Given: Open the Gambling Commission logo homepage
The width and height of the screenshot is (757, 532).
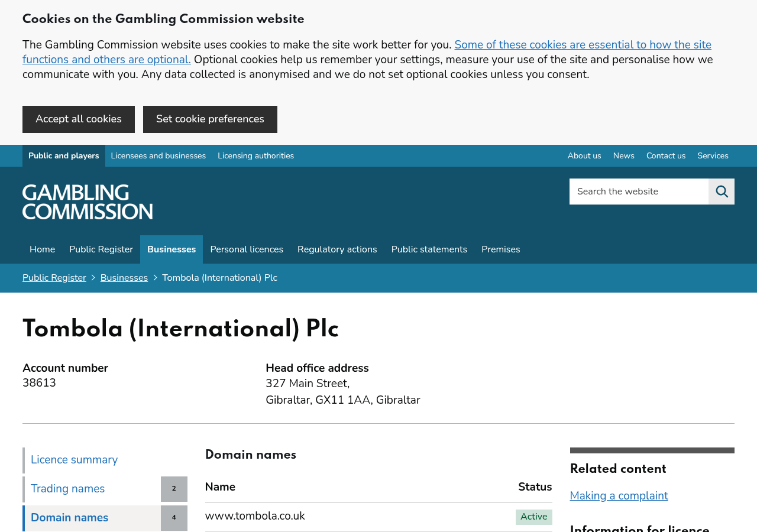Looking at the screenshot, I should coord(88,202).
